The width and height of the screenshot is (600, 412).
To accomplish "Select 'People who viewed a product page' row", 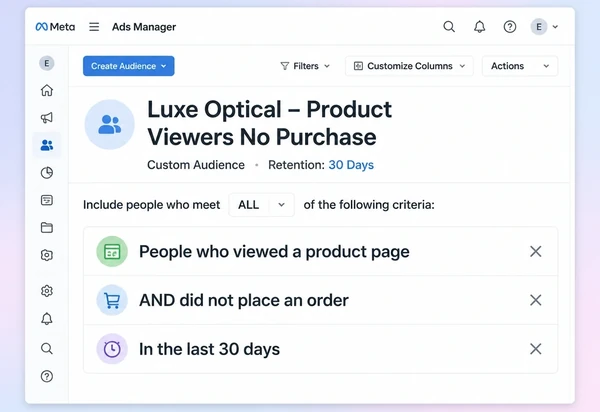I will coord(321,251).
